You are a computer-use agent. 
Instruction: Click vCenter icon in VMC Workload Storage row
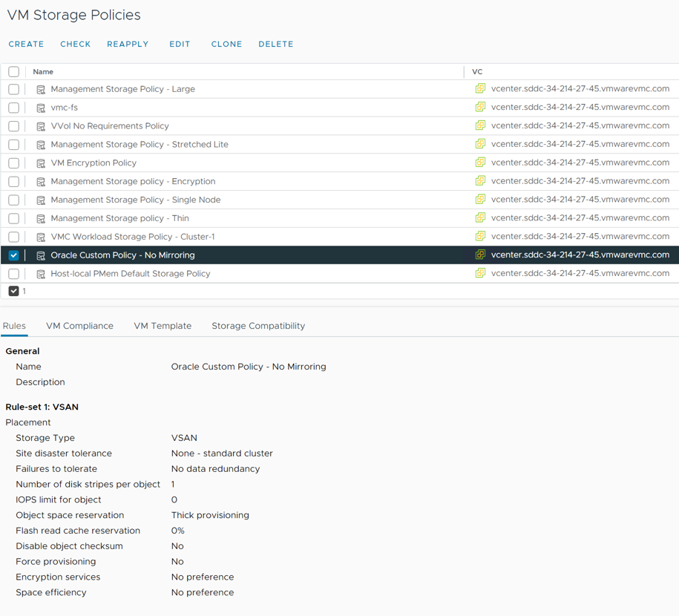tap(480, 236)
